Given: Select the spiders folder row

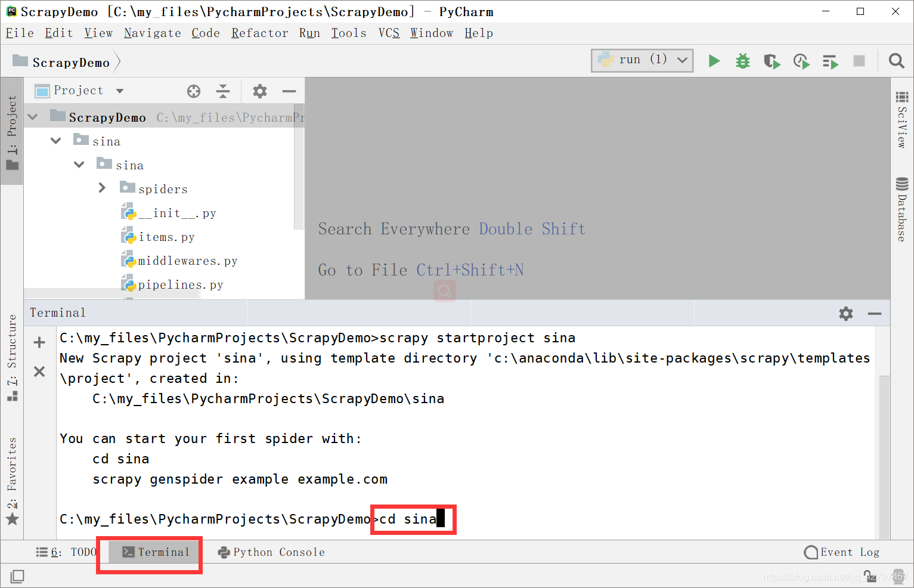Looking at the screenshot, I should 163,188.
